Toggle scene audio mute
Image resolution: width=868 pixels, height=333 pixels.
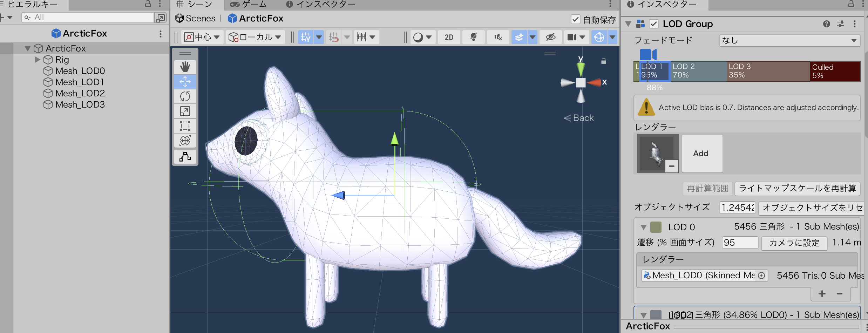pos(498,37)
